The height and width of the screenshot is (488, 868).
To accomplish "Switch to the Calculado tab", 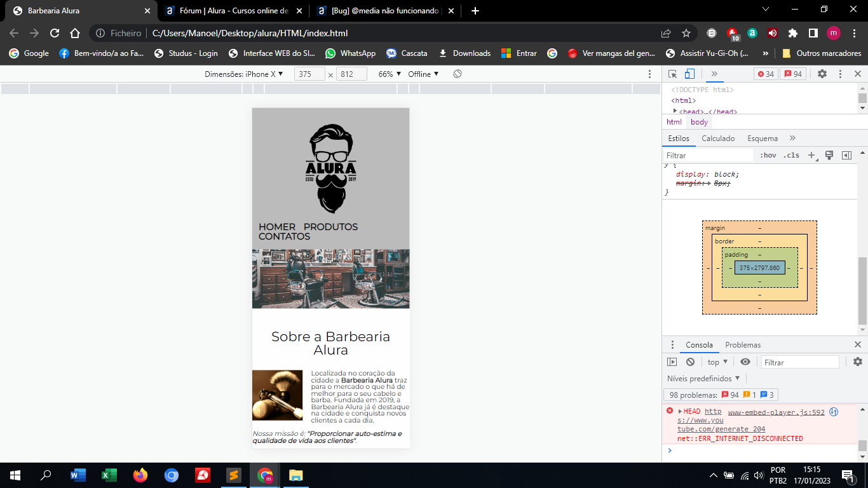I will [718, 139].
